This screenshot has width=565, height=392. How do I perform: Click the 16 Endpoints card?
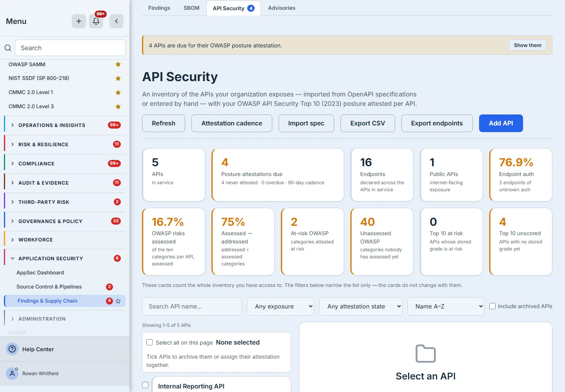coord(382,175)
